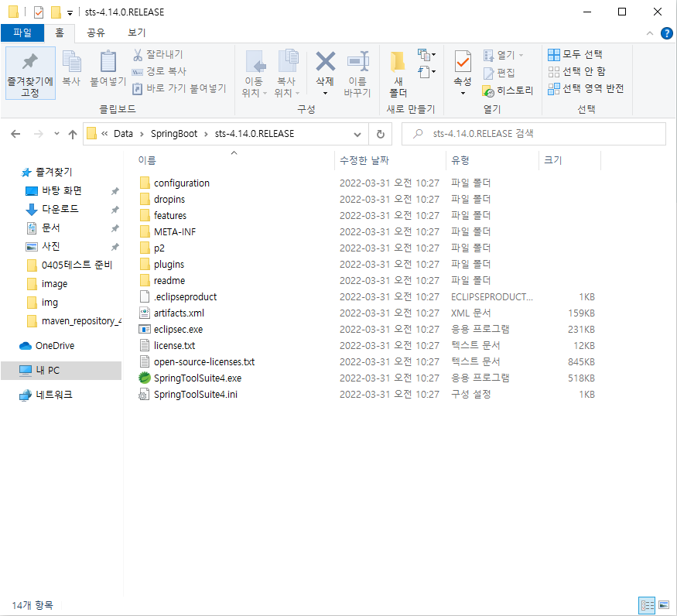The image size is (677, 616).
Task: Click the Rename (이름 바꾸기) icon
Action: 358,61
